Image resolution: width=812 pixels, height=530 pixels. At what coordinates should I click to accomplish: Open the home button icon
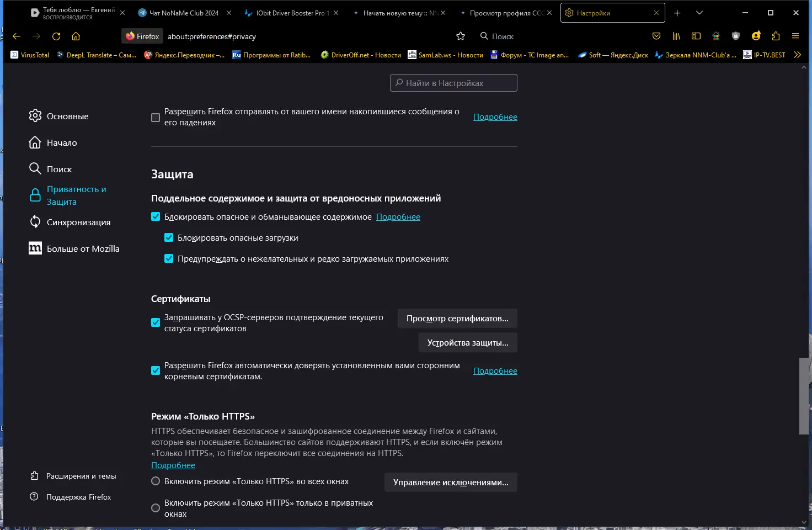point(76,36)
